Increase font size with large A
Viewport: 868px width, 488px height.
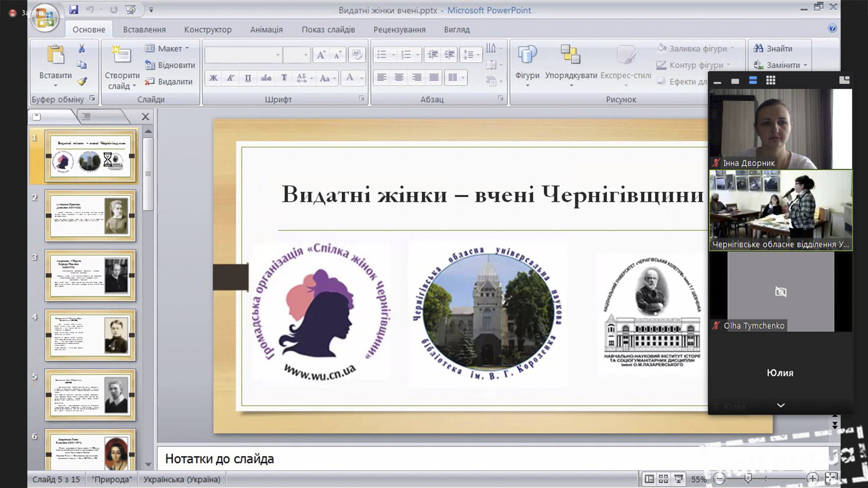point(321,55)
